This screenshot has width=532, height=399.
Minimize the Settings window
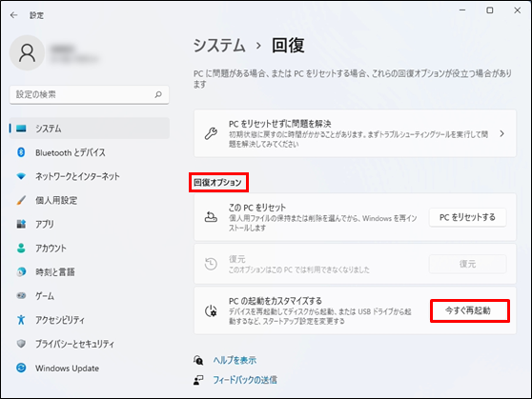coord(462,10)
